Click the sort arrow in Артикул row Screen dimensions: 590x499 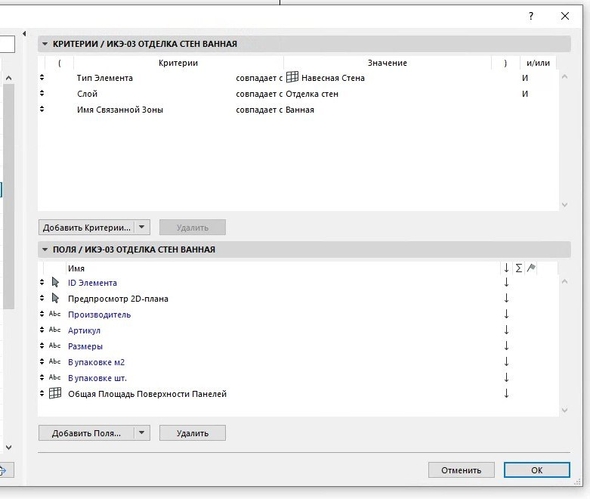(506, 330)
